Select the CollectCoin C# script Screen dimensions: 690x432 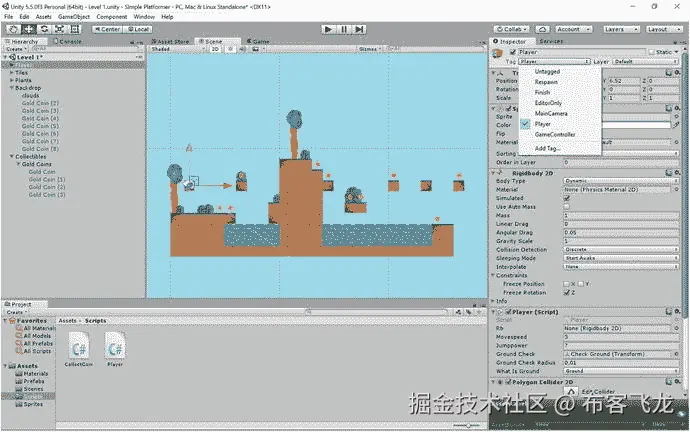[79, 350]
